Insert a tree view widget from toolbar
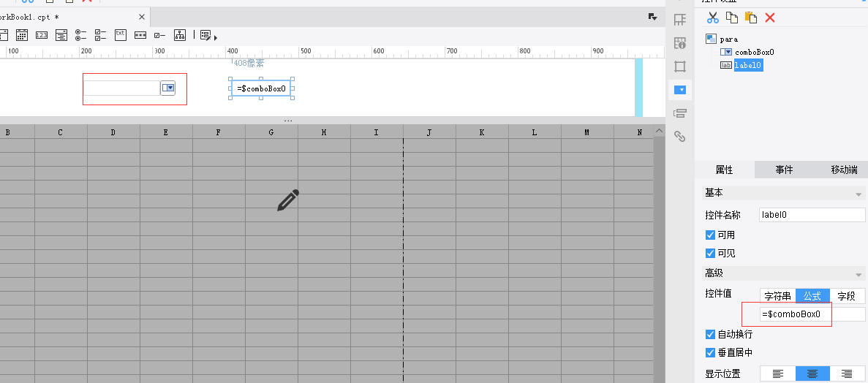Image resolution: width=868 pixels, height=383 pixels. tap(180, 35)
